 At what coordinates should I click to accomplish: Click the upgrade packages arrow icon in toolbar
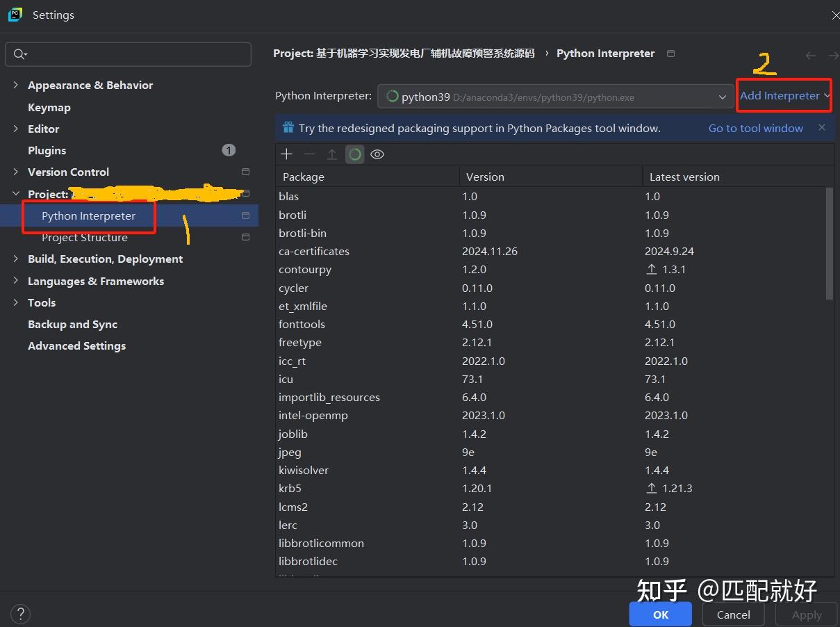332,154
